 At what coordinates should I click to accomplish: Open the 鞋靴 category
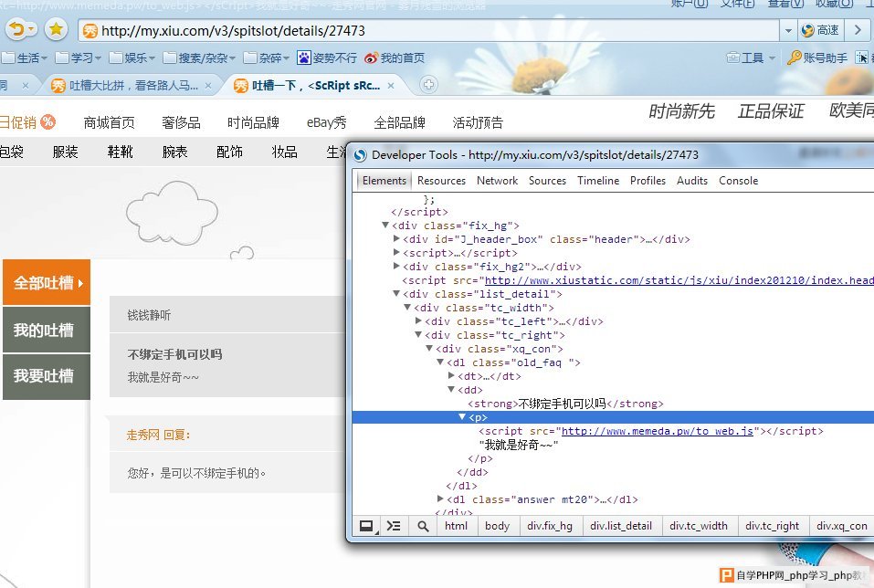tap(121, 152)
